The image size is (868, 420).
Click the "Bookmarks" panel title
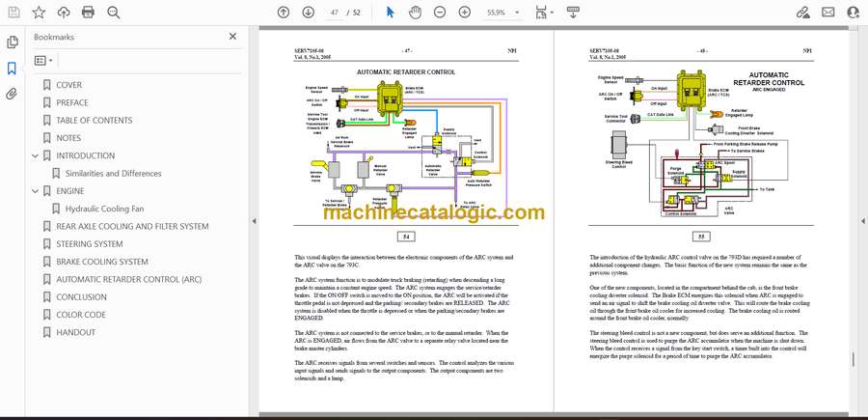(x=54, y=37)
